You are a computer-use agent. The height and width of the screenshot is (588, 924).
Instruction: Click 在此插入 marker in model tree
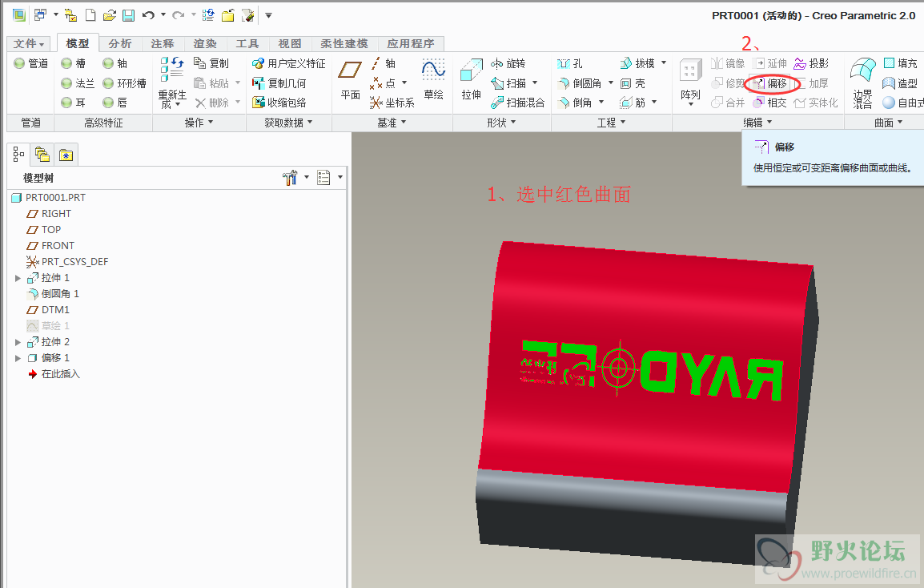point(54,374)
